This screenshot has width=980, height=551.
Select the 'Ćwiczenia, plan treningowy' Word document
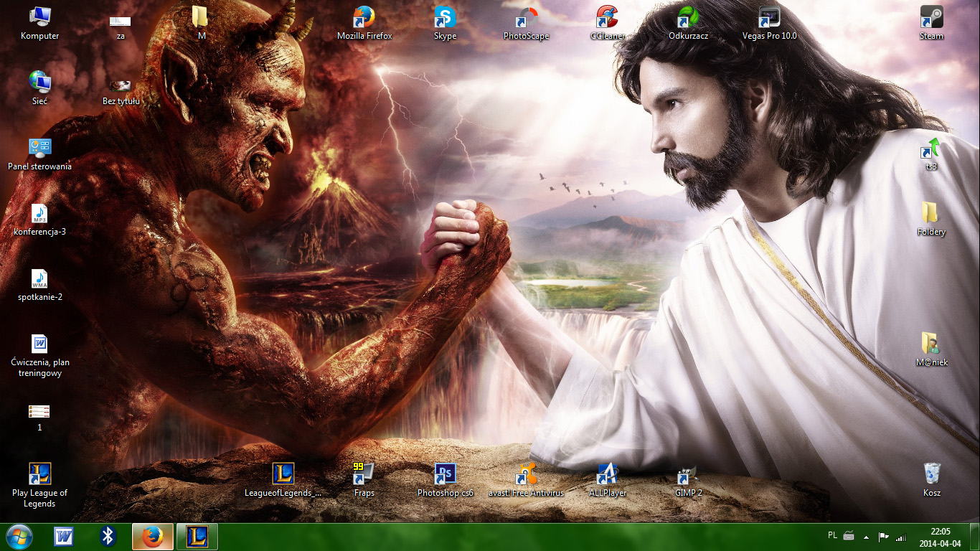pyautogui.click(x=39, y=354)
